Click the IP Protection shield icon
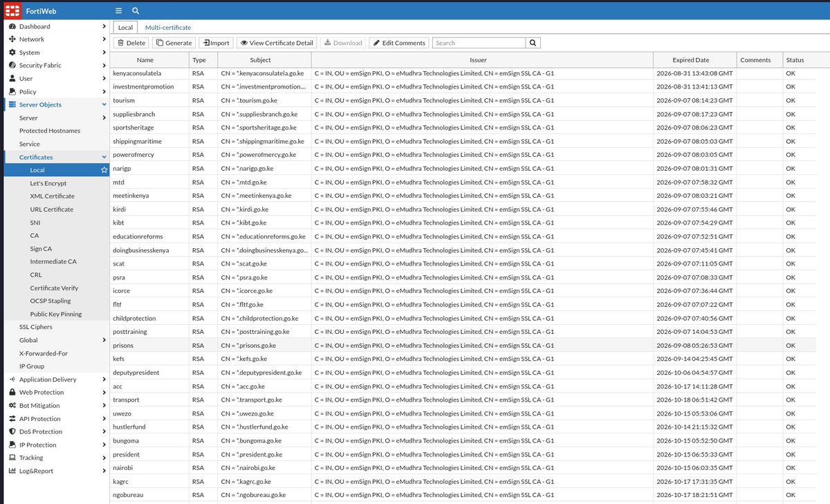The image size is (830, 504). [x=12, y=445]
